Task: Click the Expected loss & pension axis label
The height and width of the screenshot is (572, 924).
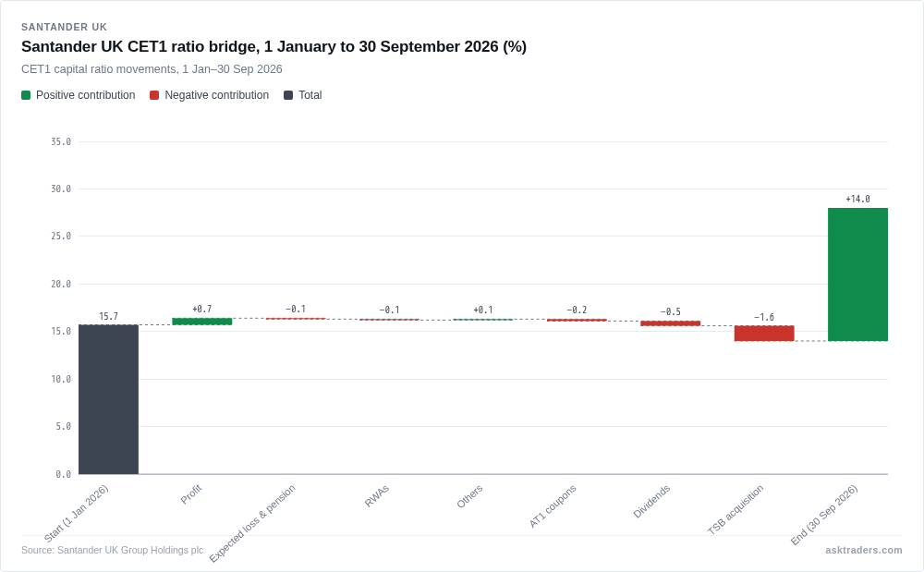Action: (x=252, y=524)
